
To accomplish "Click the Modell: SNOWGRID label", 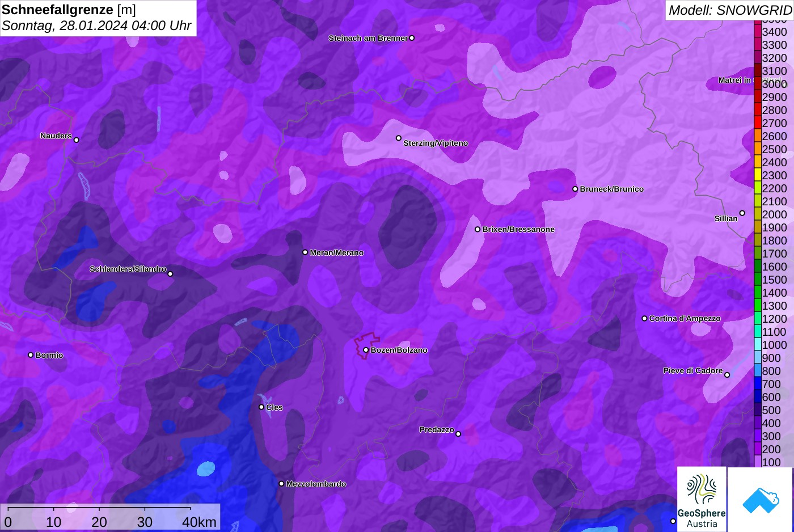I will (x=730, y=10).
